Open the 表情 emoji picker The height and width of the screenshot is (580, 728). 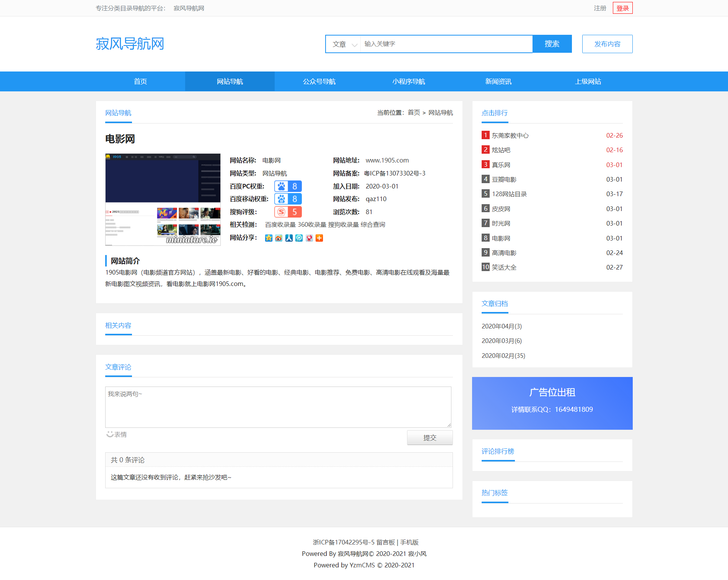pos(117,434)
